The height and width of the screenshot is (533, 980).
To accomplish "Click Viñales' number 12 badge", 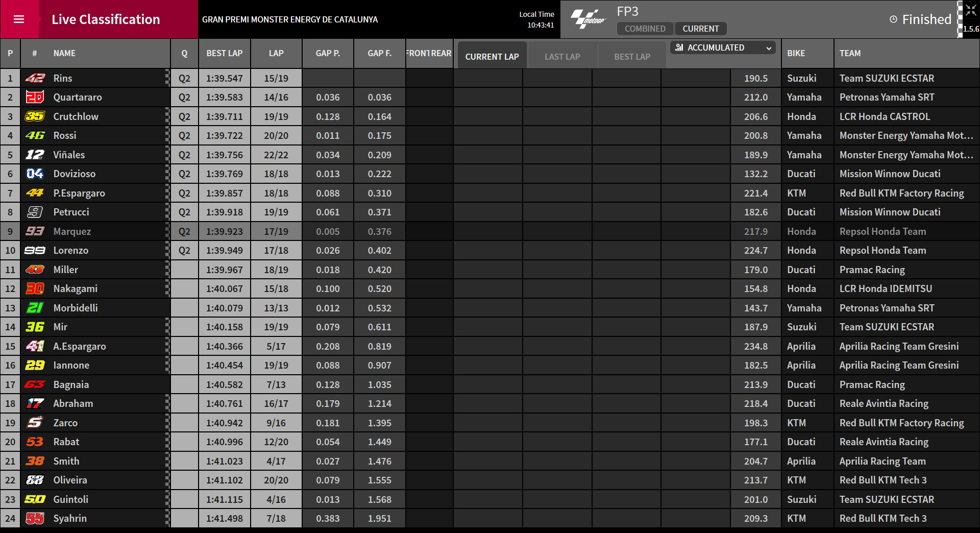I will (x=35, y=155).
